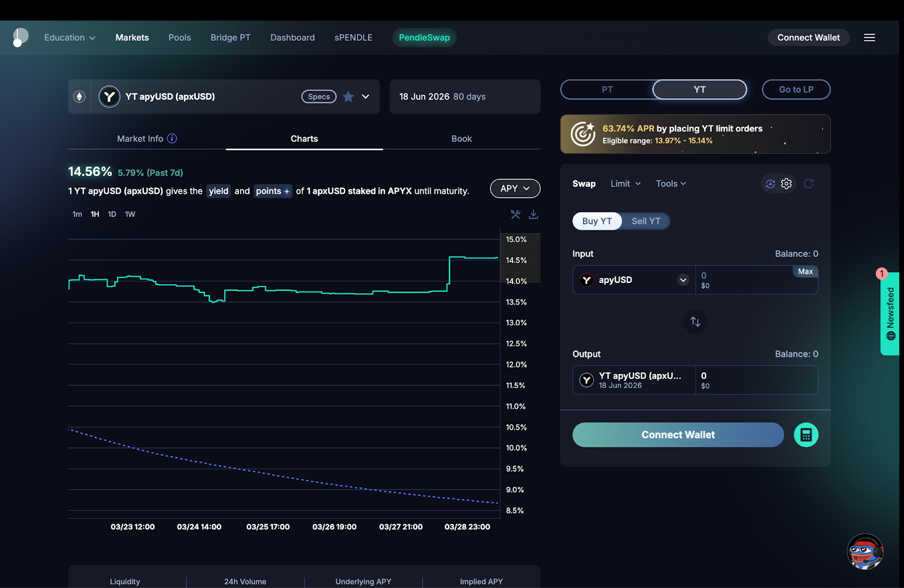Screen dimensions: 904x588
Task: Click the Go to LP button
Action: pos(796,89)
